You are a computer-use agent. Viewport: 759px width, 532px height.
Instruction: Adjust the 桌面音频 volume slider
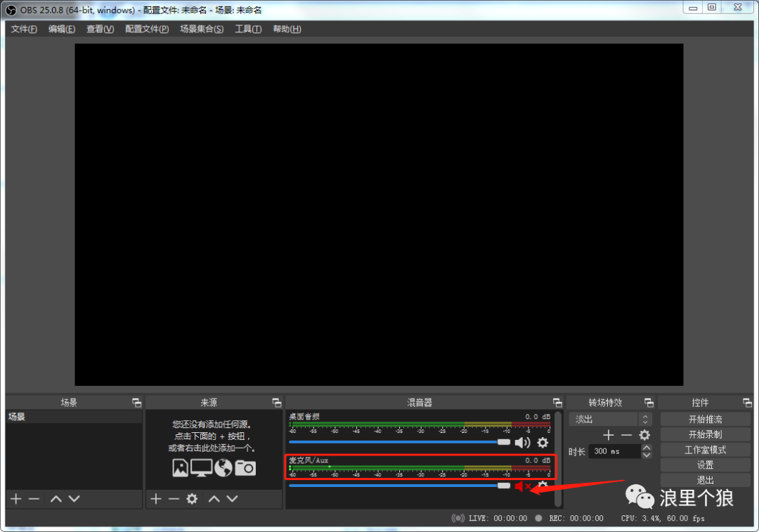(399, 442)
